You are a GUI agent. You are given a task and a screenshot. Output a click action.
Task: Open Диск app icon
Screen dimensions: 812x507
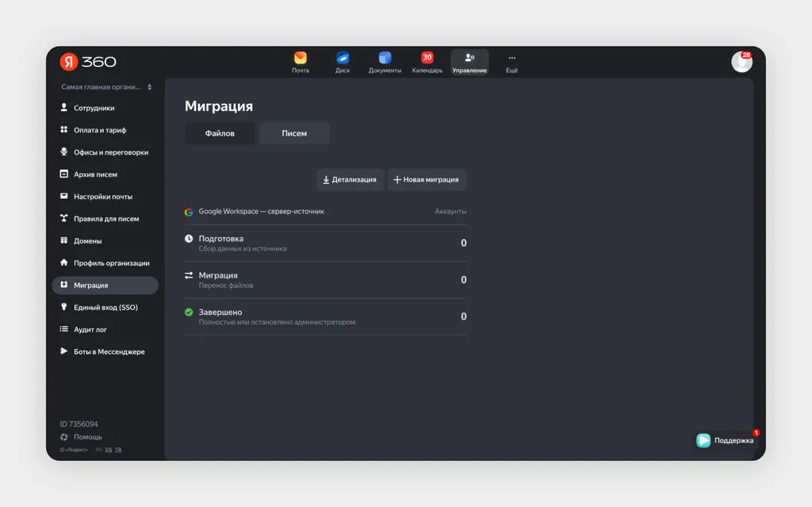coord(343,62)
